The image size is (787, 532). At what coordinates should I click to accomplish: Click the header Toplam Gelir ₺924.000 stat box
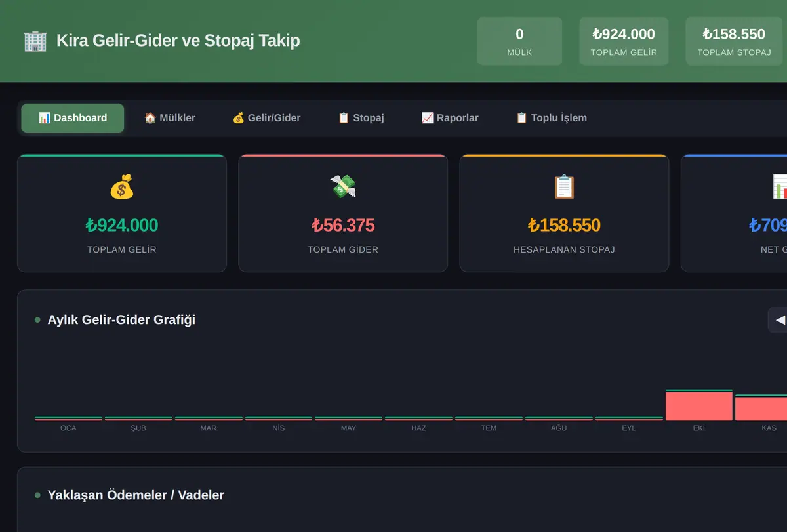click(624, 41)
